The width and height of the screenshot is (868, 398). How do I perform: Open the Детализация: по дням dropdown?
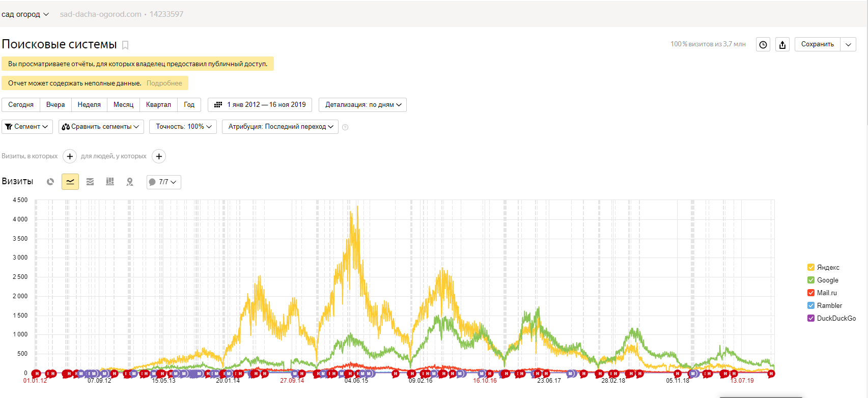(362, 105)
